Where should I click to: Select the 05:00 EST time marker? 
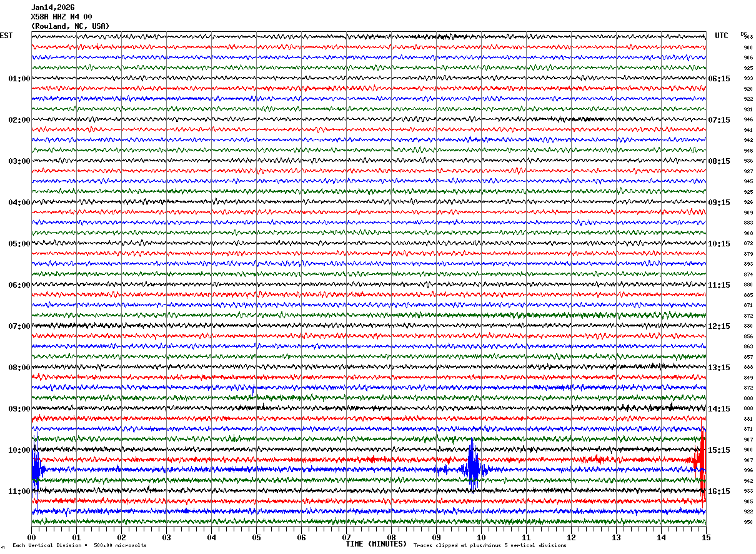click(x=19, y=244)
